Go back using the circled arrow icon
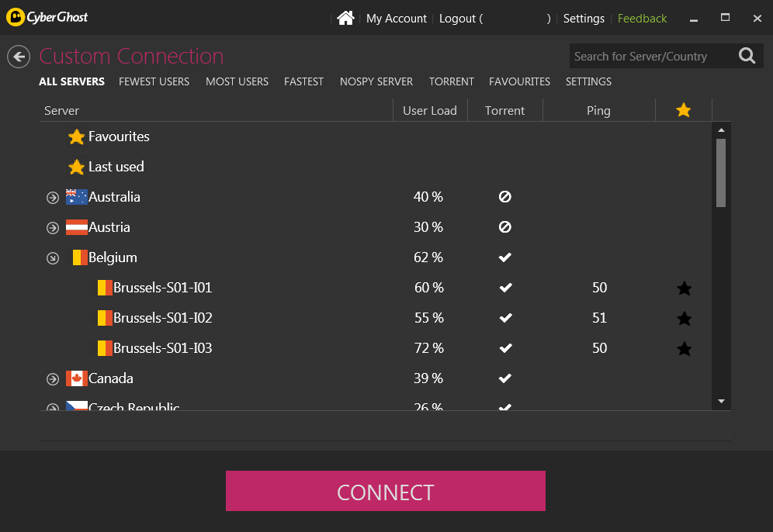The image size is (773, 532). (x=19, y=57)
